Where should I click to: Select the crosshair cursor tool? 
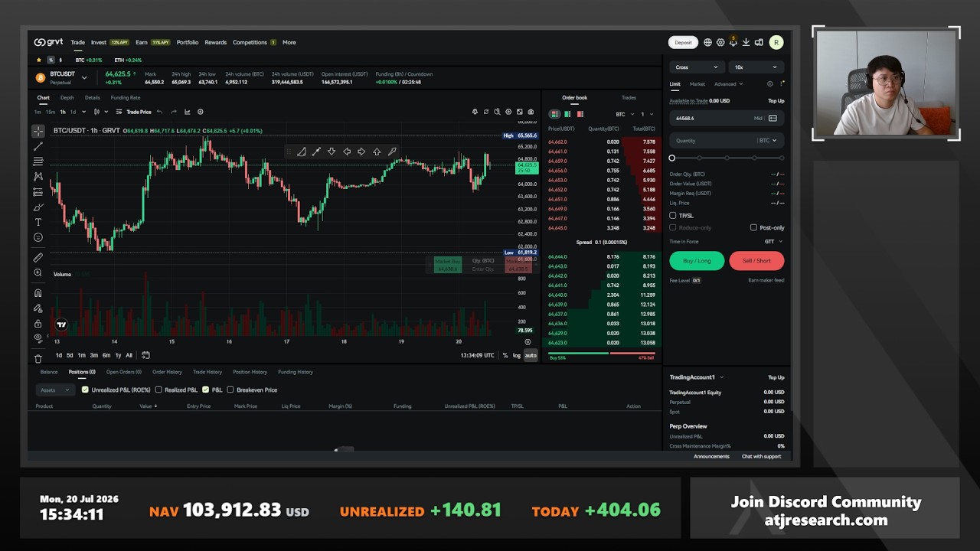point(38,131)
